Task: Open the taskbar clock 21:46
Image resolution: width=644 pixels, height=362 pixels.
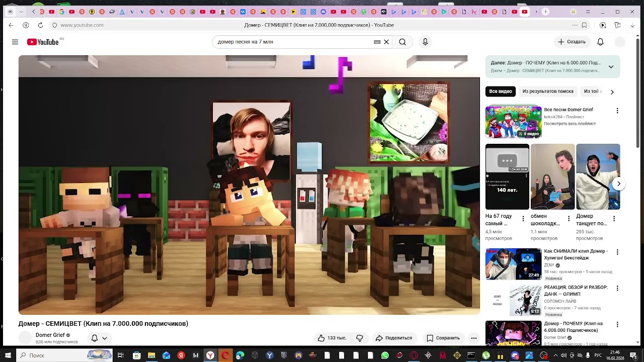Action: click(x=615, y=355)
